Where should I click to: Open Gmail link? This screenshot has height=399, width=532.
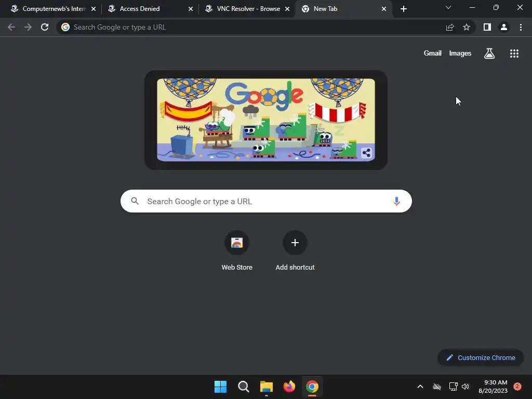(433, 54)
